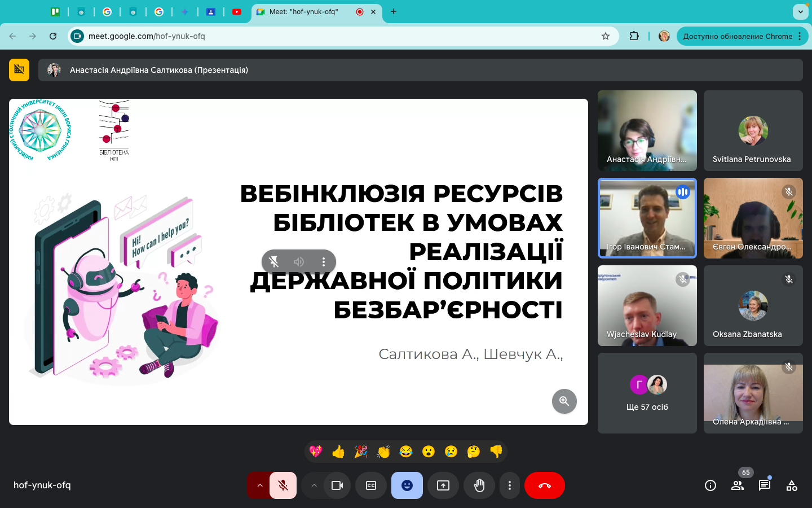812x508 pixels.
Task: Click the Svitlana Petrunovska participant tile
Action: pos(753,130)
